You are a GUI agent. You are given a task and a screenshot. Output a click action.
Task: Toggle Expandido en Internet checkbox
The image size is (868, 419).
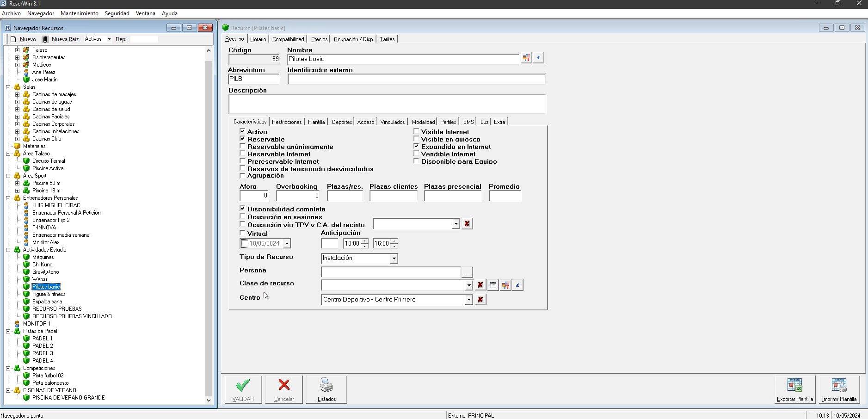416,146
